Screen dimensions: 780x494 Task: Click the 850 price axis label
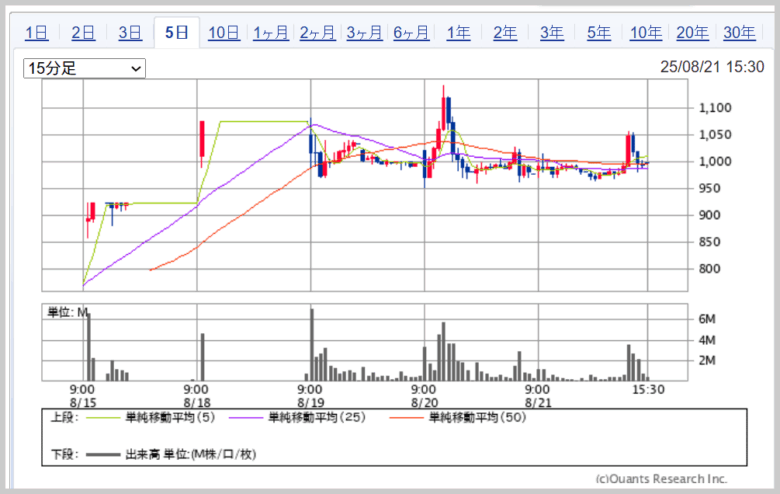pos(709,242)
